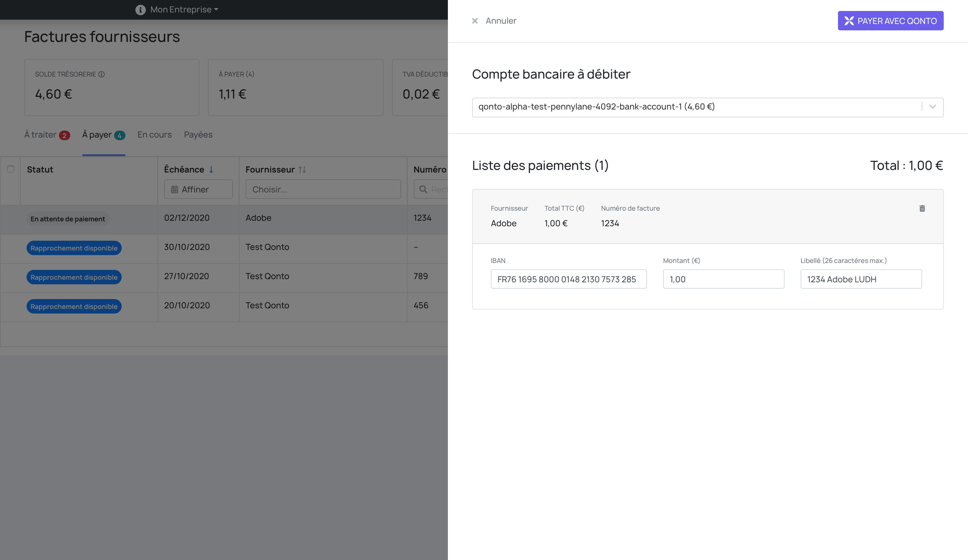
Task: Click the Rapprochement disponible badge for invoice 789
Action: click(74, 277)
